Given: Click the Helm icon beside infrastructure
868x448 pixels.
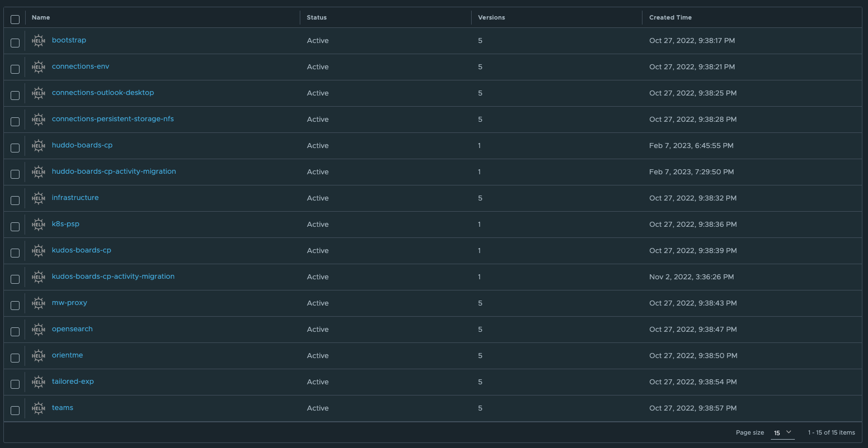Looking at the screenshot, I should click(38, 198).
